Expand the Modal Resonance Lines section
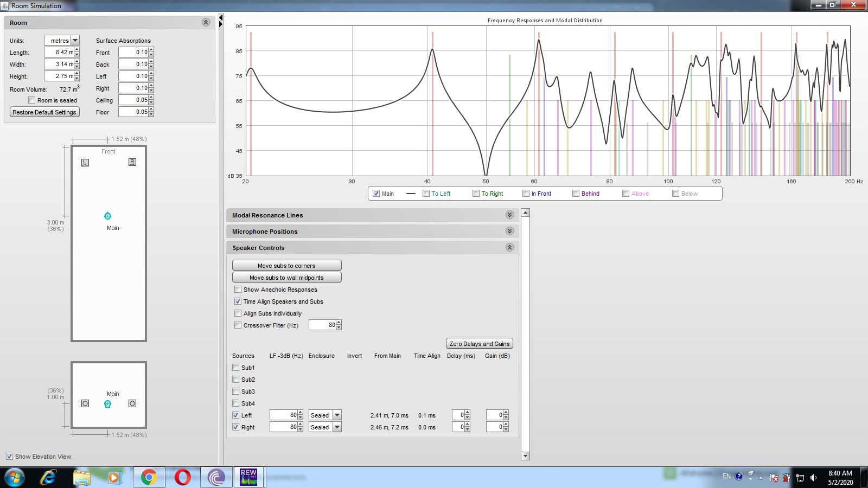Screen dimensions: 868x488 pyautogui.click(x=509, y=215)
